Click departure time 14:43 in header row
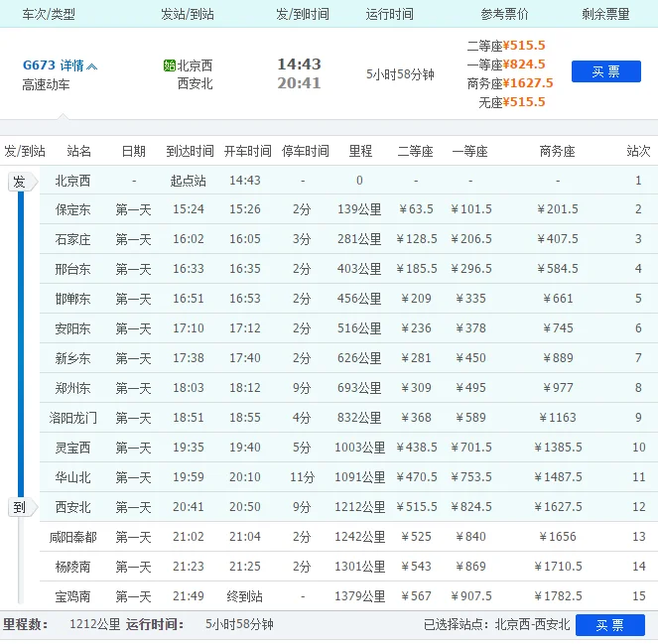 299,64
